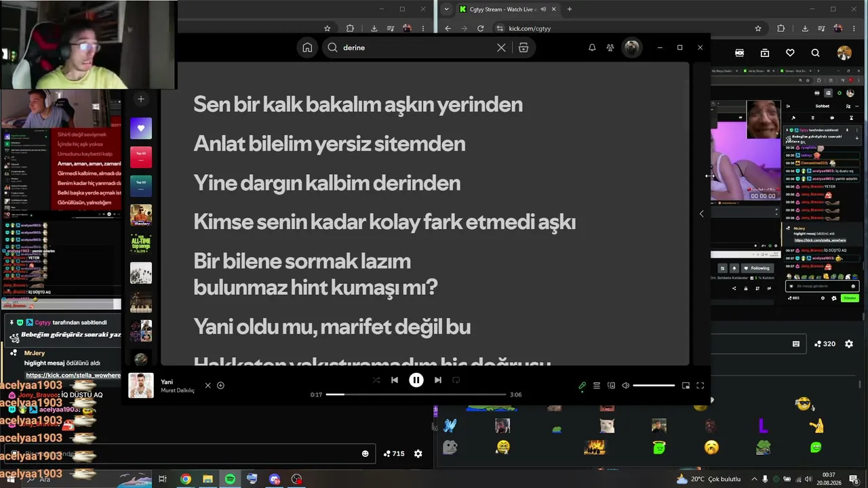Open Kick heart icon in header

point(790,53)
